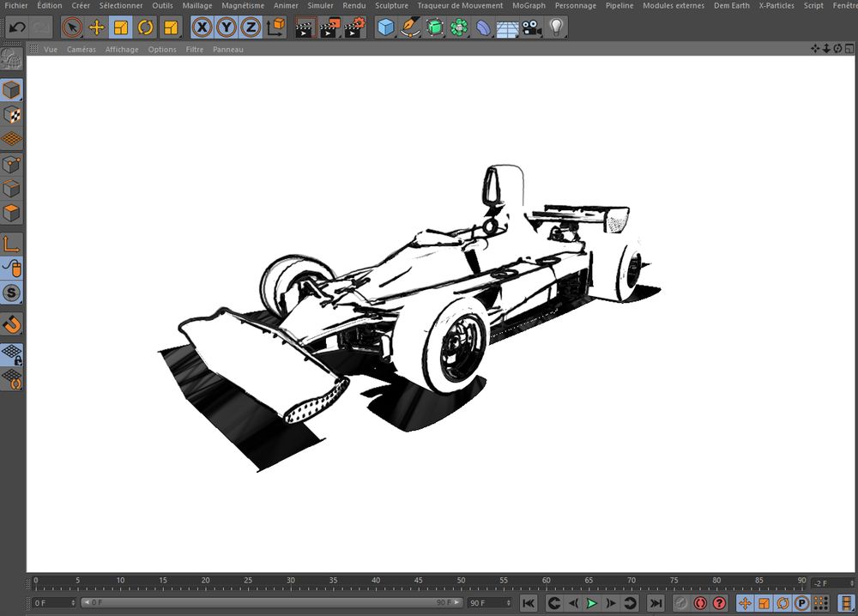Screen dimensions: 858x616
Task: Select the Scale tool in top toolbar
Action: click(x=121, y=27)
